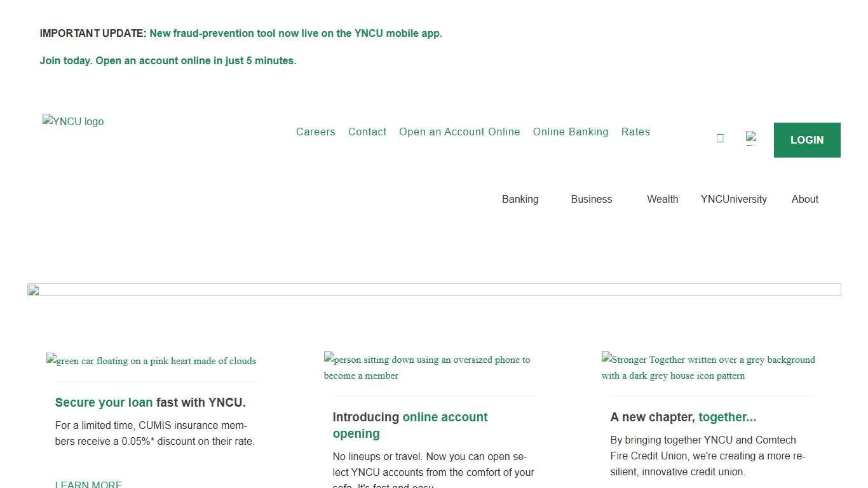This screenshot has width=868, height=488.
Task: Open the Contact link
Action: 367,132
